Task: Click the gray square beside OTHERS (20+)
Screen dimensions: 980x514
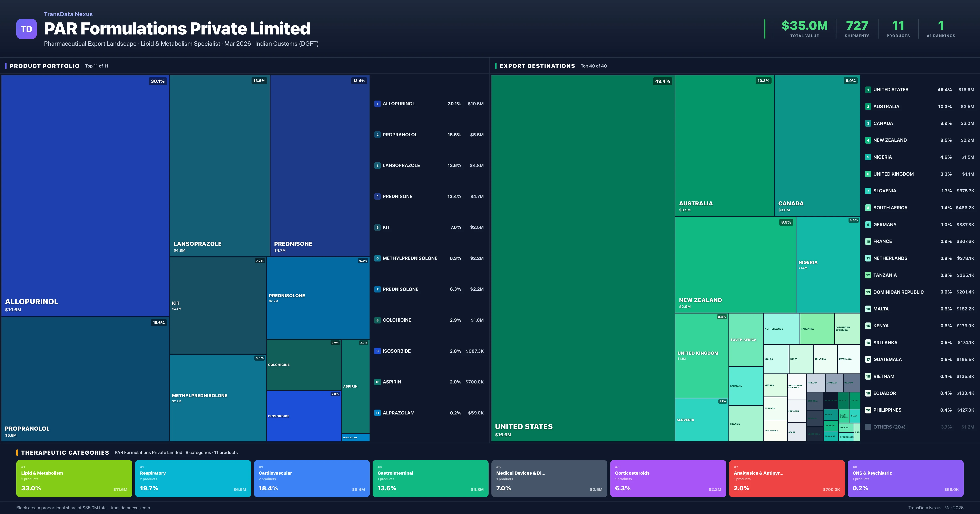Action: pyautogui.click(x=868, y=427)
